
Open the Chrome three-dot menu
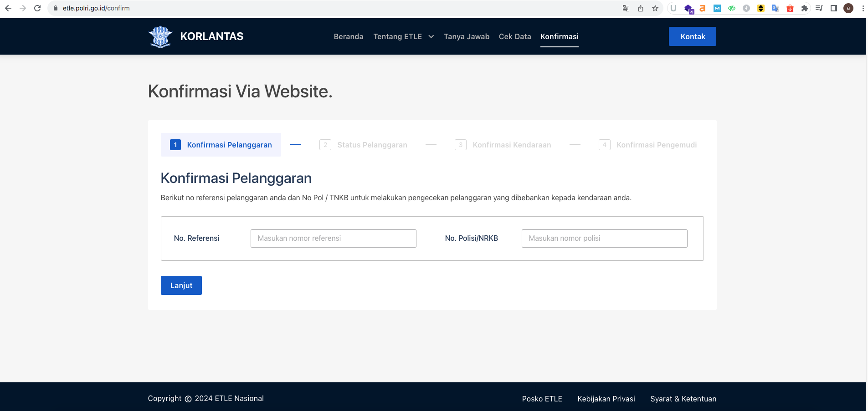(863, 8)
